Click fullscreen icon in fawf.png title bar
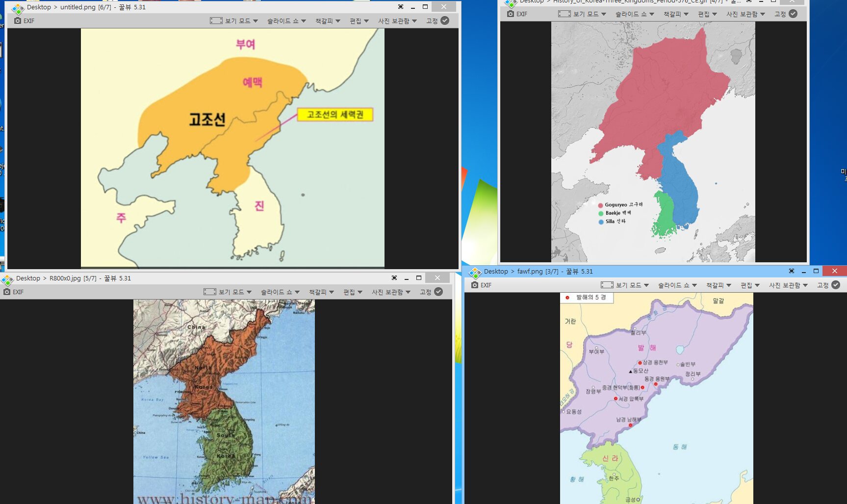The width and height of the screenshot is (847, 504). pyautogui.click(x=791, y=271)
